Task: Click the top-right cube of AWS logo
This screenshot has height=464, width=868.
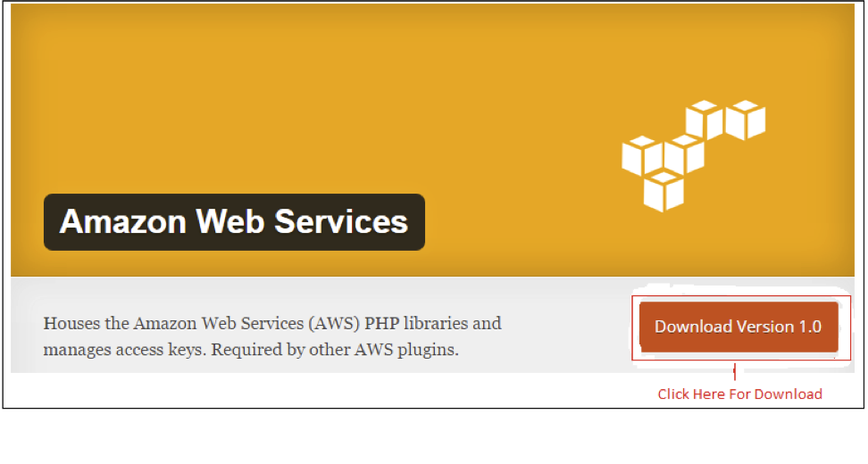Action: pos(745,120)
